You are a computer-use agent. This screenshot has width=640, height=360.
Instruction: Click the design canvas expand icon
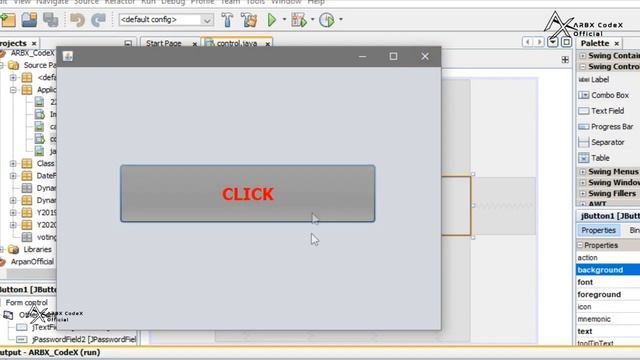[x=565, y=60]
